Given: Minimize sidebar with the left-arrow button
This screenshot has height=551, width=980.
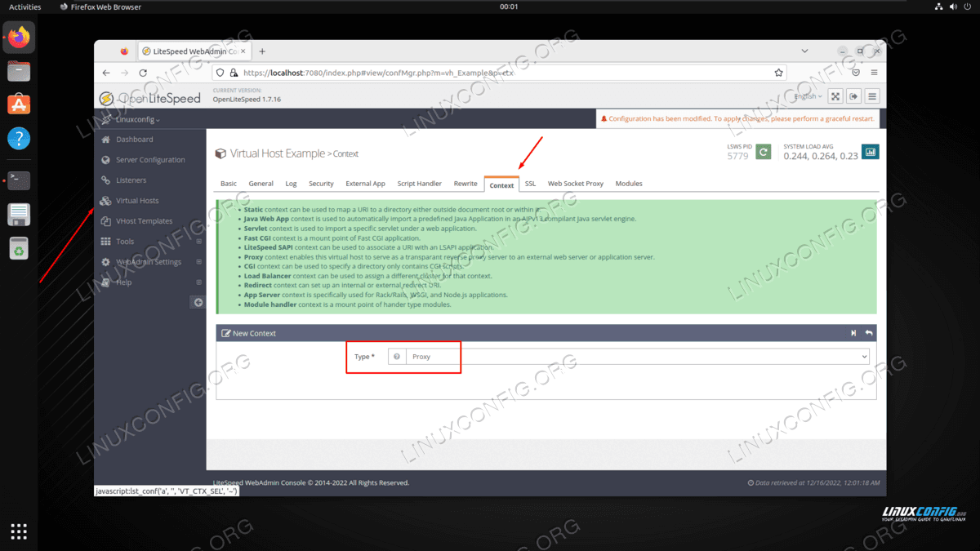Looking at the screenshot, I should [x=198, y=302].
